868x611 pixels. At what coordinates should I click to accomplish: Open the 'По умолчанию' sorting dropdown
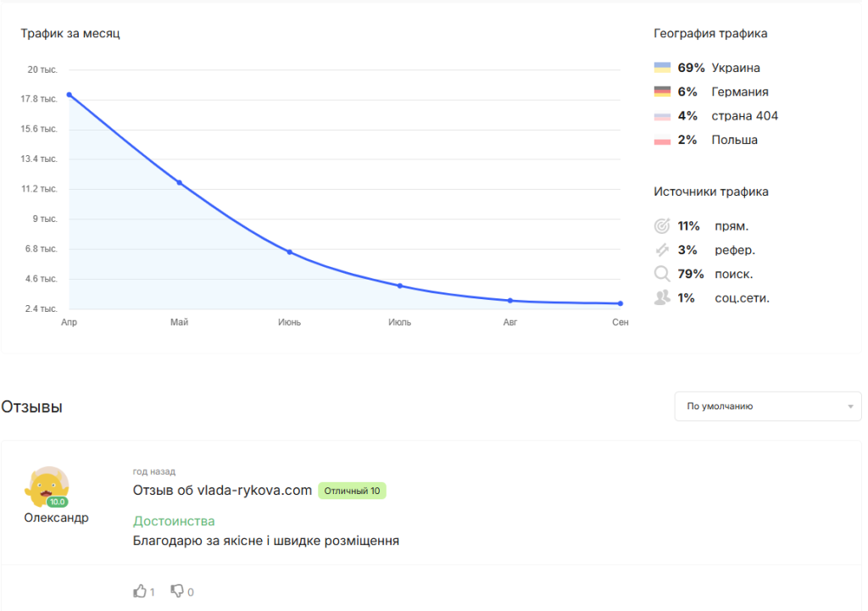click(755, 406)
